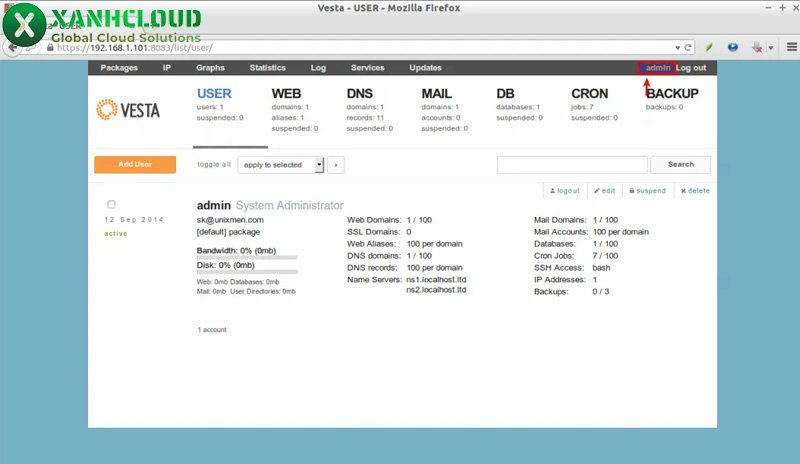Open the Log page
Screen dimensions: 800x464
click(318, 68)
